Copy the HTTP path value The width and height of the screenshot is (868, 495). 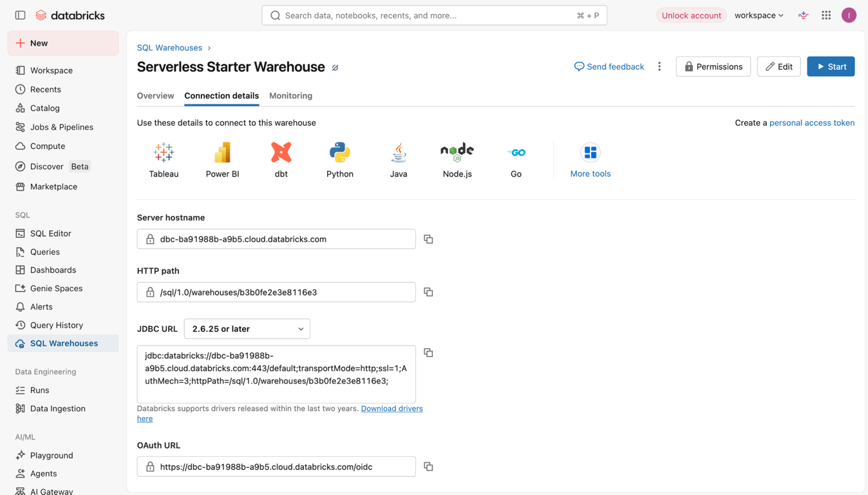428,292
